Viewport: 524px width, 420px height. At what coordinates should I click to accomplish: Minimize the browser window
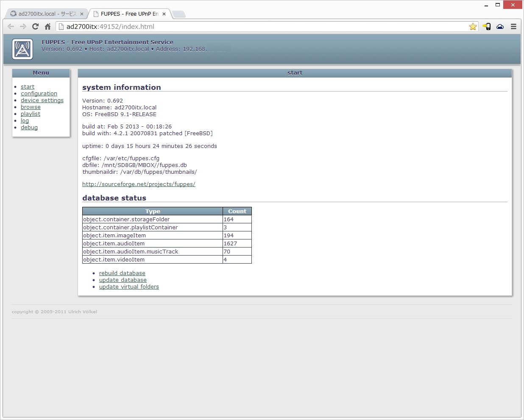coord(486,5)
